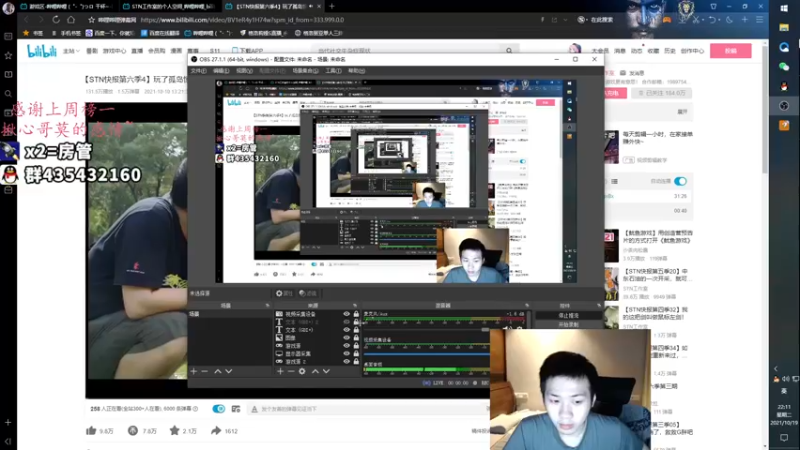Toggle Bilibili autoplay next switch
Viewport: 800px width, 450px height.
[680, 181]
